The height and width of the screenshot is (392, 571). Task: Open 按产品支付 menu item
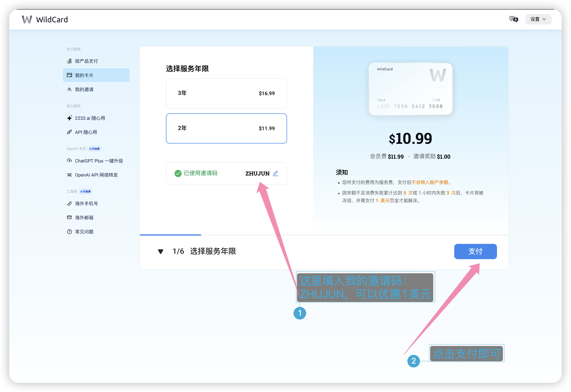(x=96, y=61)
